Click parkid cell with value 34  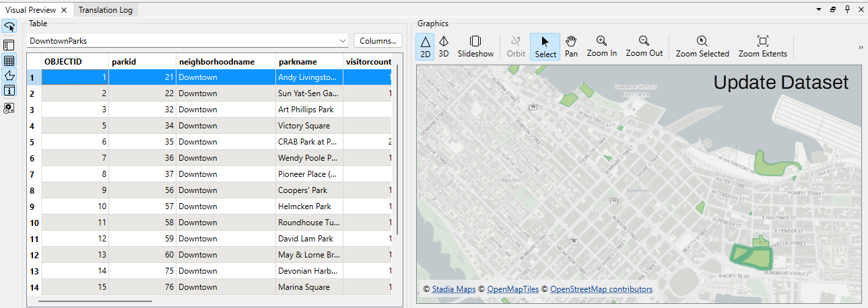[x=142, y=126]
